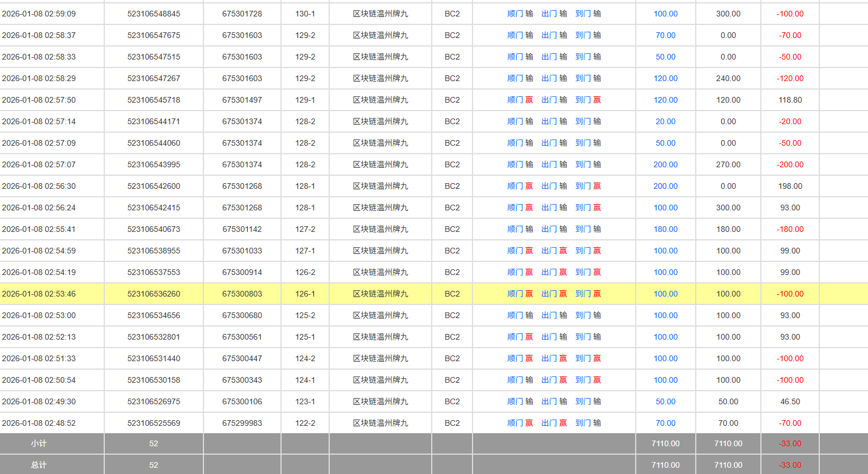Click 区块链温州牌九 in the 123-1 row
868x474 pixels.
(380, 401)
